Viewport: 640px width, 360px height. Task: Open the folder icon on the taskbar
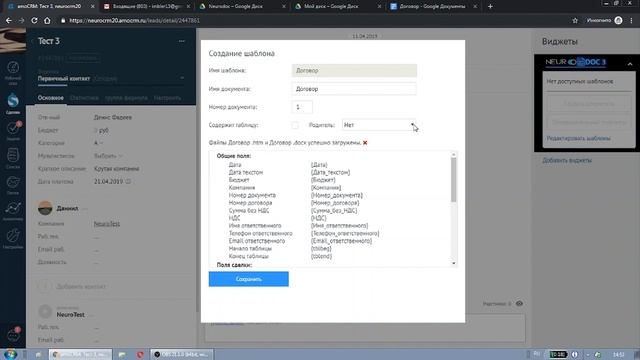(122, 354)
